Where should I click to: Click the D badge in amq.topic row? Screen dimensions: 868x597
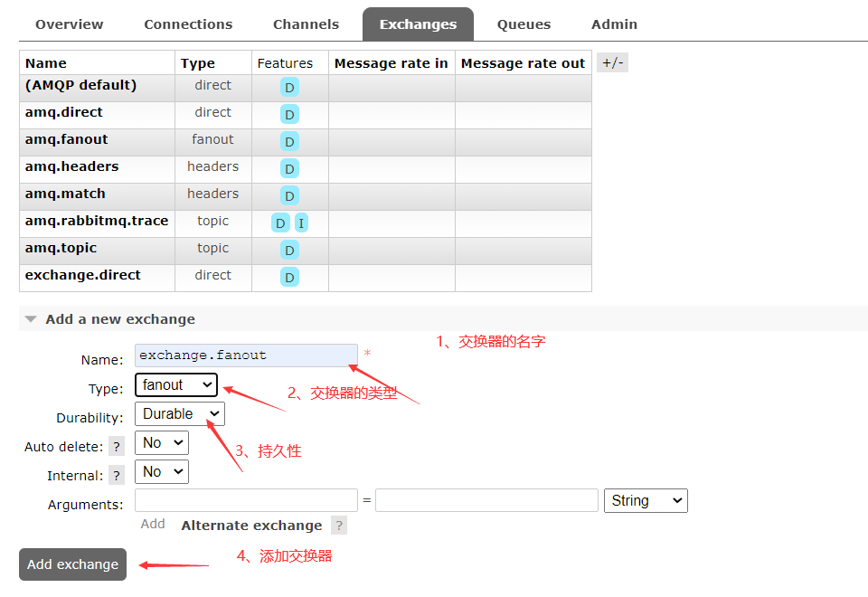click(x=289, y=251)
